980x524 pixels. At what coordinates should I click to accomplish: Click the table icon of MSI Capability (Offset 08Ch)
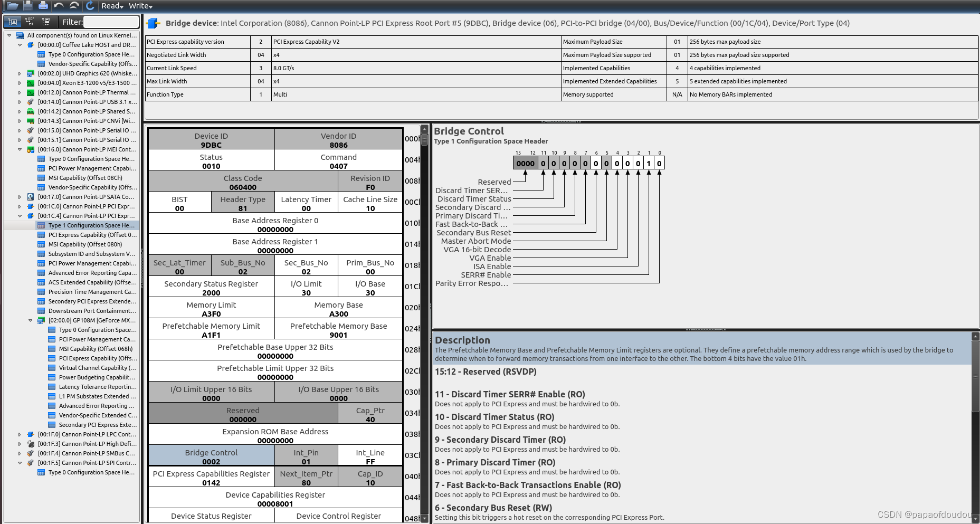[41, 178]
